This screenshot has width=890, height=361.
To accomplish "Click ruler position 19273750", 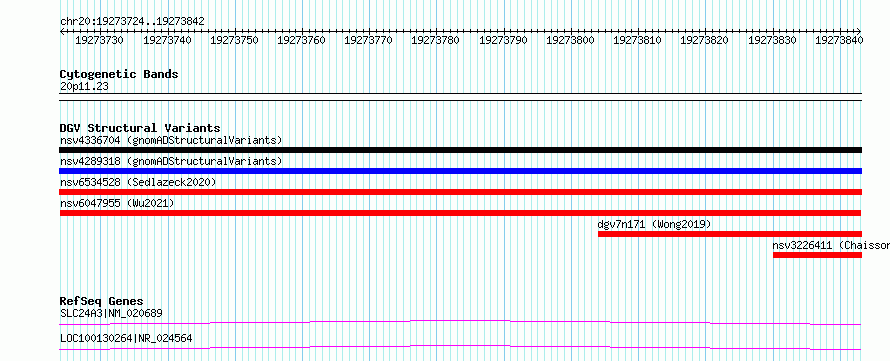I will click(x=234, y=40).
